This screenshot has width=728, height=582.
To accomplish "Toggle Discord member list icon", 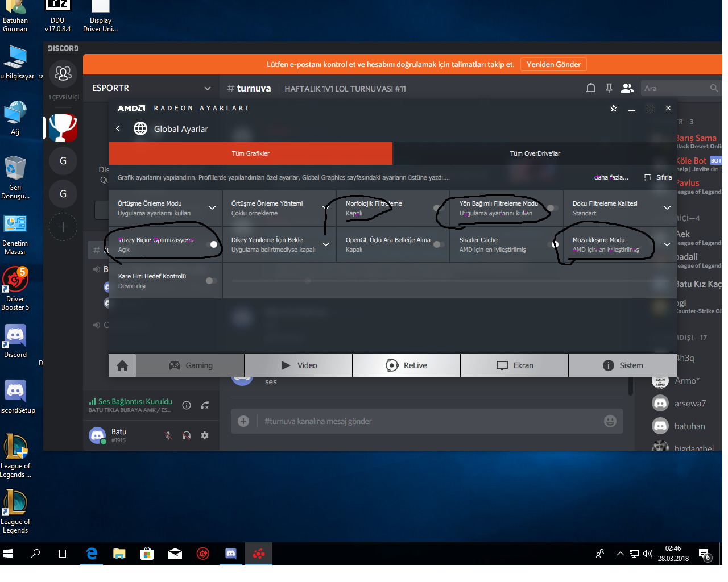I will (627, 88).
